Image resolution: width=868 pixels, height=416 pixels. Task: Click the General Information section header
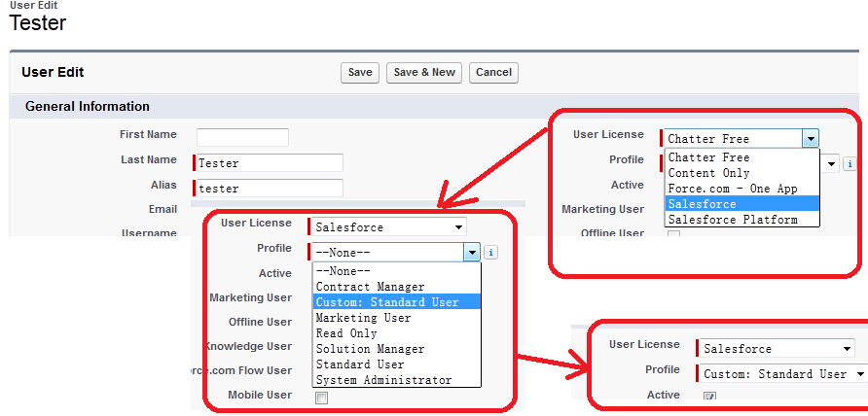click(x=88, y=106)
